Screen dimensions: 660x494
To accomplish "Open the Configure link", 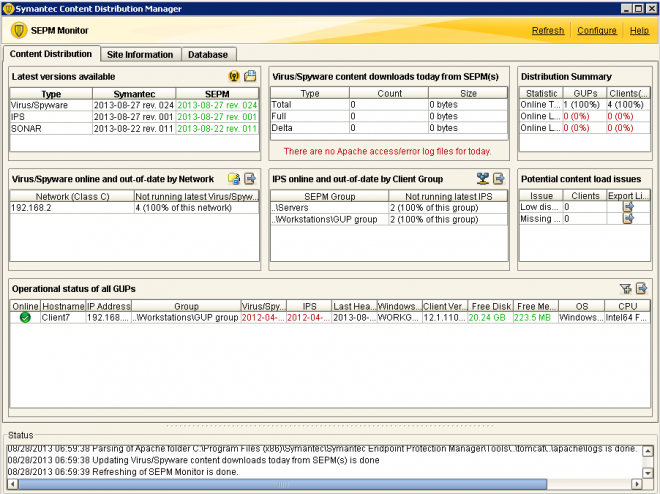I will (x=597, y=31).
